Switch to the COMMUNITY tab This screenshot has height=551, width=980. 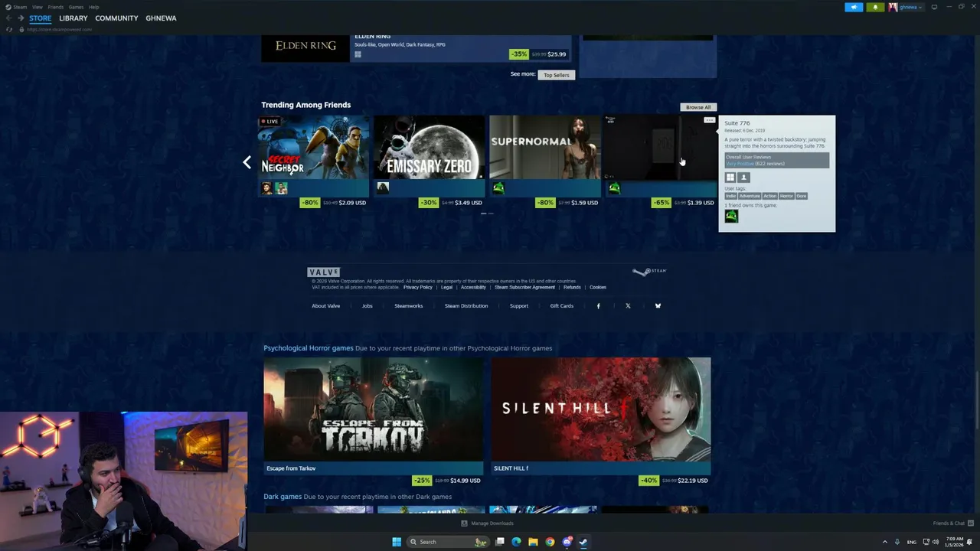[x=116, y=18]
